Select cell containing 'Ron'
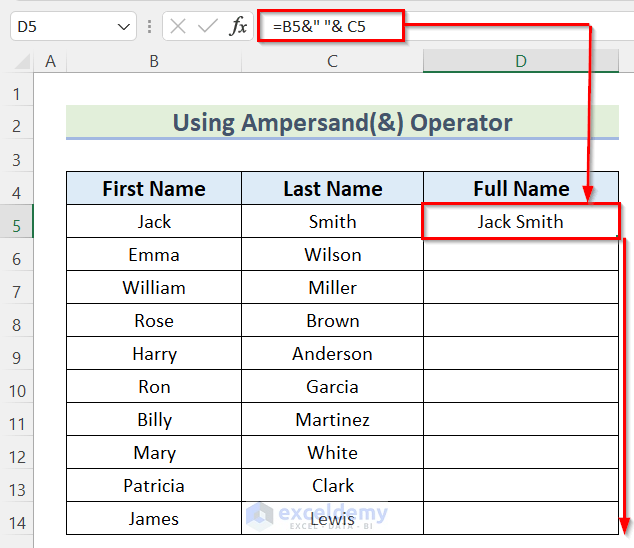The image size is (634, 548). point(154,387)
